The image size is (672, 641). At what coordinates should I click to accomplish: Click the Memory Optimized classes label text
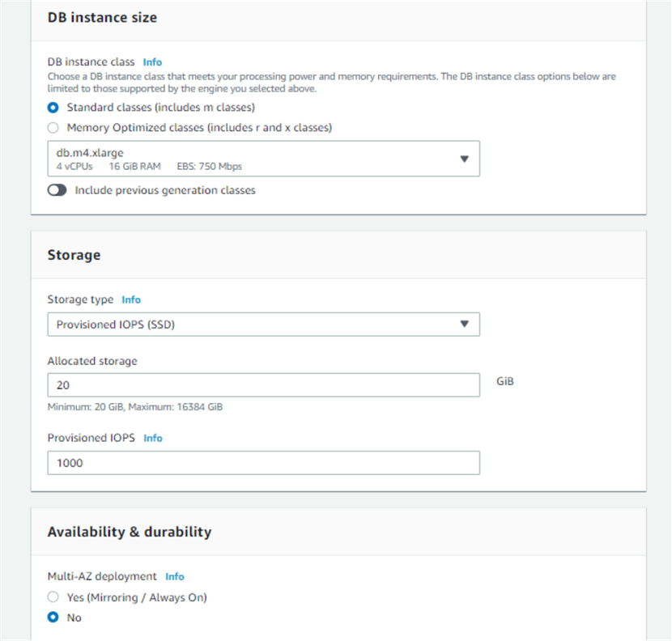click(199, 128)
